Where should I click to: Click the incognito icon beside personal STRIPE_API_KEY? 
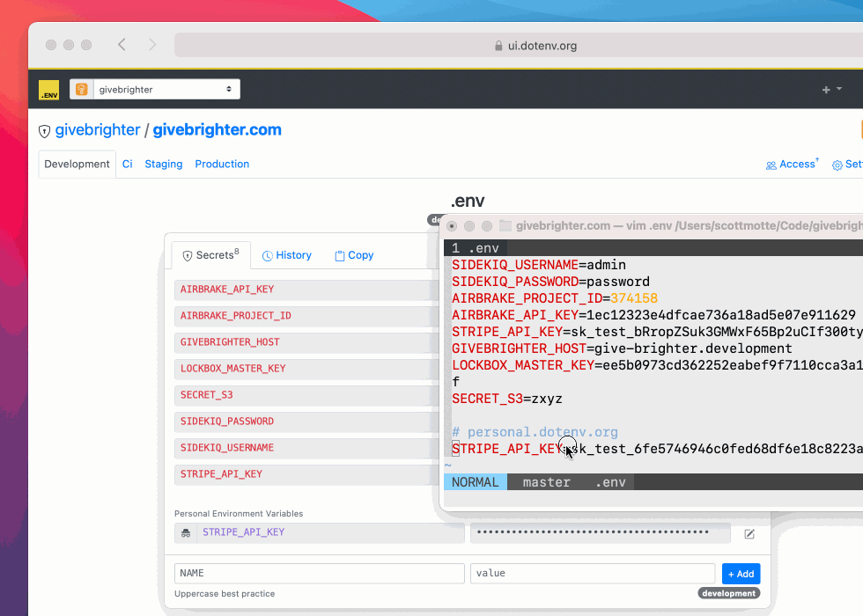[x=186, y=532]
